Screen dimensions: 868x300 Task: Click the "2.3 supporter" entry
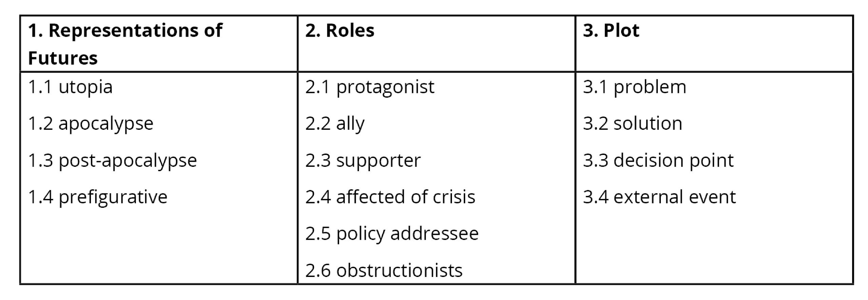363,160
